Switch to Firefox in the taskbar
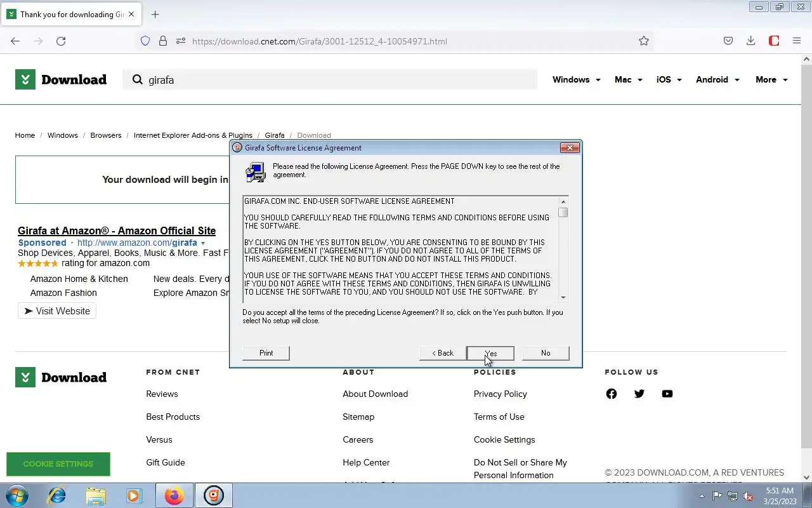 click(174, 495)
